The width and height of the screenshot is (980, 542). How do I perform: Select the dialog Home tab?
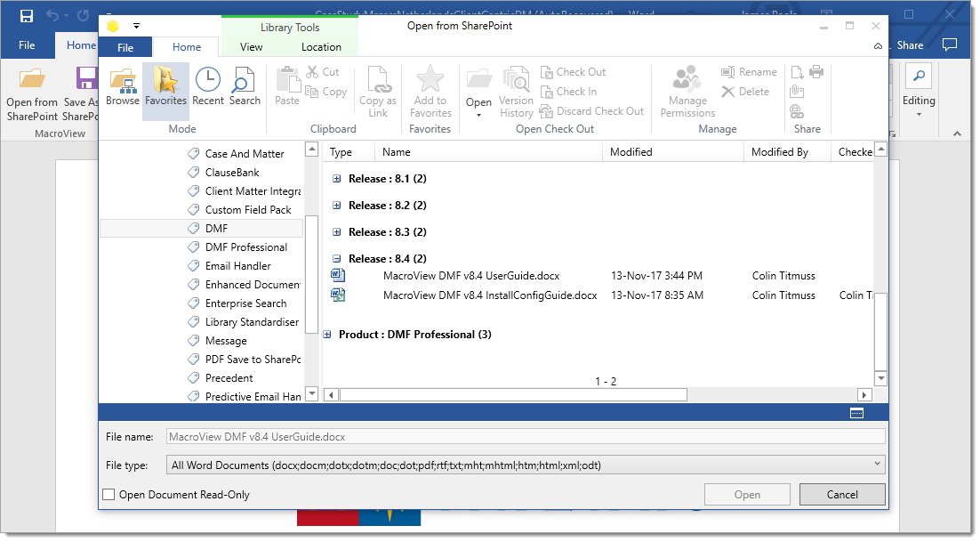(187, 47)
